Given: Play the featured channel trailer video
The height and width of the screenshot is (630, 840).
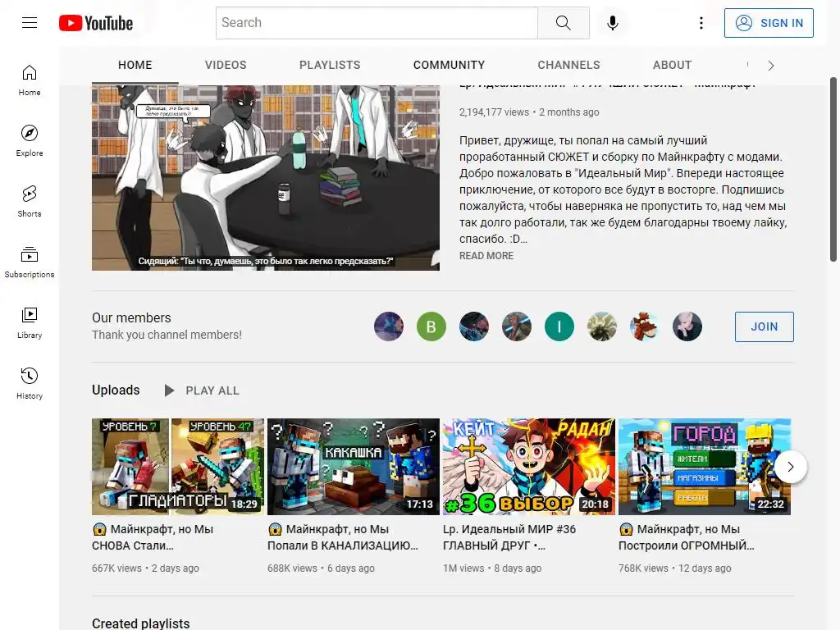Looking at the screenshot, I should [266, 178].
